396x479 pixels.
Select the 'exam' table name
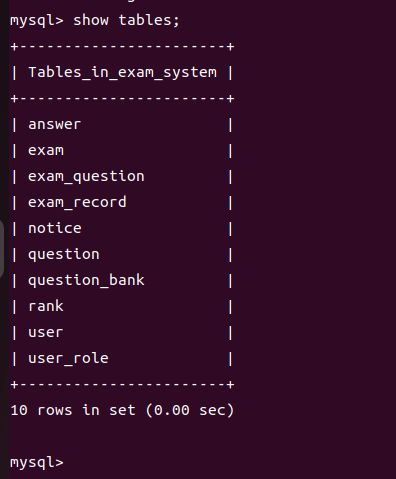tap(46, 150)
